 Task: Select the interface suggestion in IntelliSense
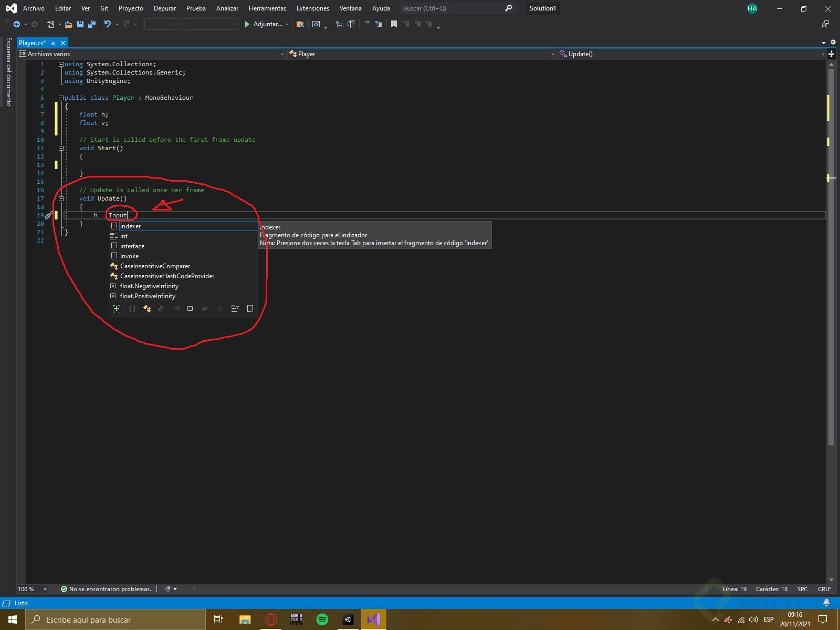(132, 246)
